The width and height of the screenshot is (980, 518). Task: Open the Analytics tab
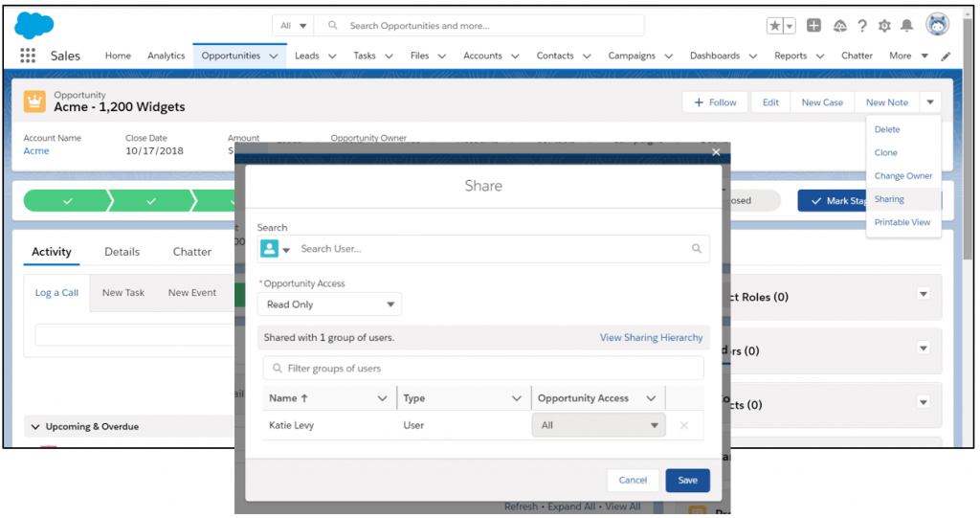point(167,56)
